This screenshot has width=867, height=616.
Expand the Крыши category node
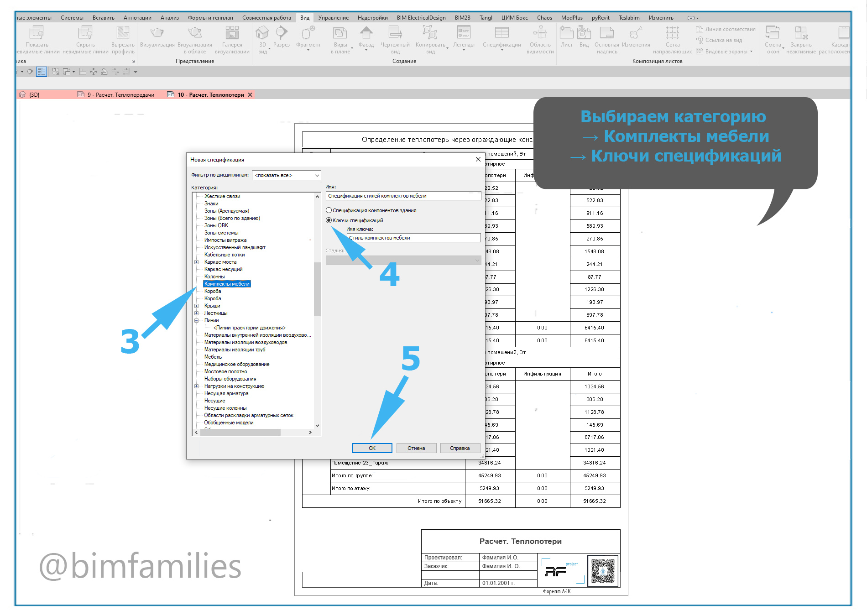pos(197,306)
